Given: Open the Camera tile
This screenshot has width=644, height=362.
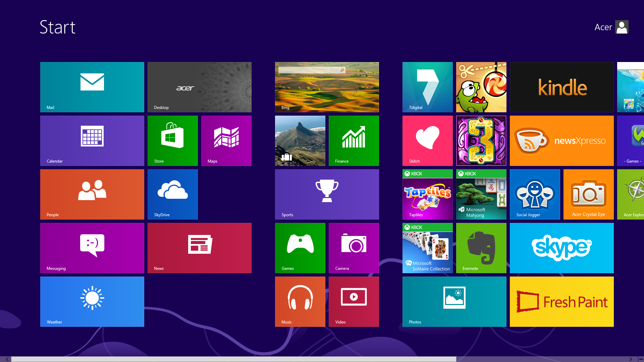Looking at the screenshot, I should [354, 248].
